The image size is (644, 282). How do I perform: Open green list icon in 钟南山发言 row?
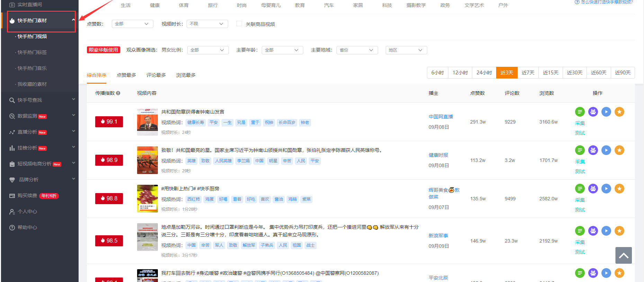580,112
